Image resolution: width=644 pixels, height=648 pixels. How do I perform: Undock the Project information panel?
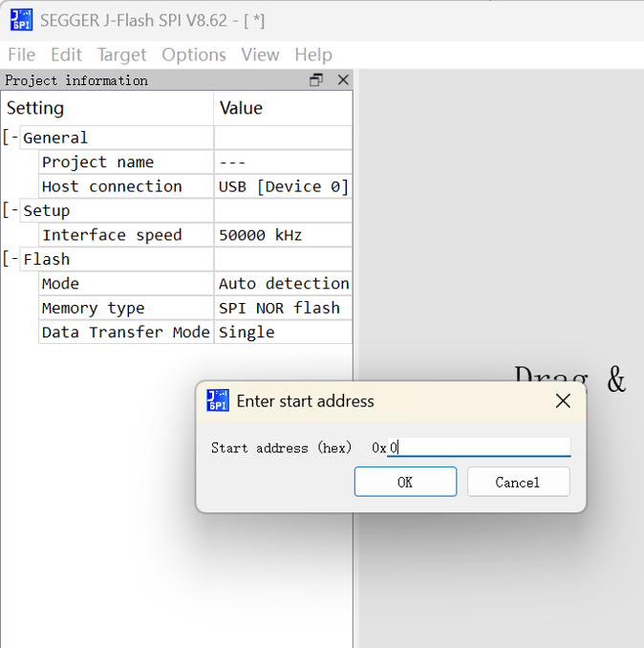point(316,80)
